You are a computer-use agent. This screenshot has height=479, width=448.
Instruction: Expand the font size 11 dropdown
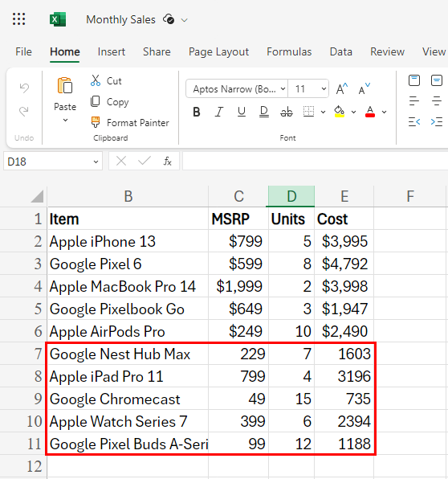[324, 89]
